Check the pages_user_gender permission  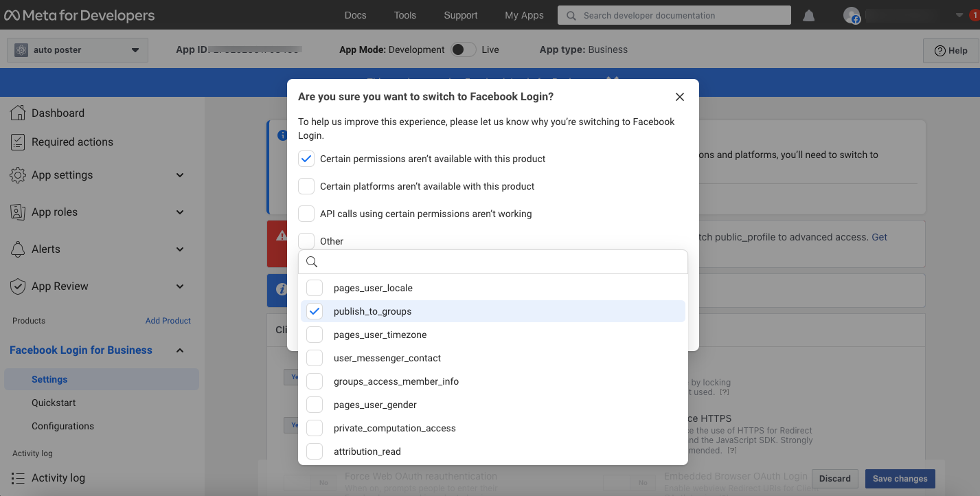(x=315, y=405)
